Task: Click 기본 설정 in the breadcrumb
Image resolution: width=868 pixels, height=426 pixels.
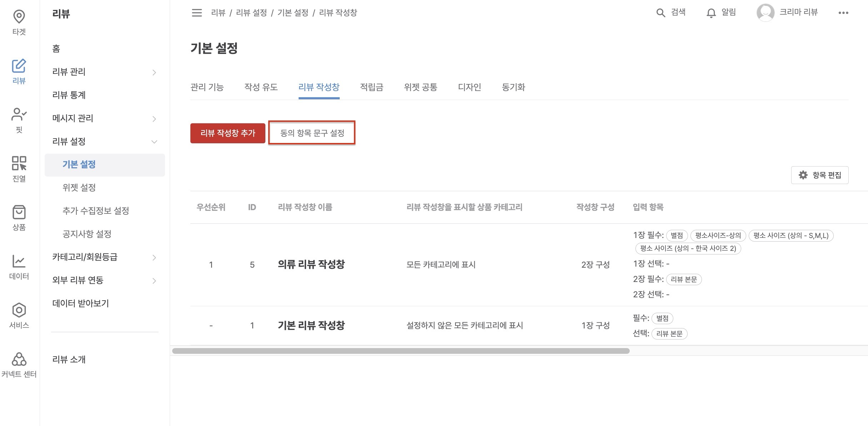Action: click(293, 13)
